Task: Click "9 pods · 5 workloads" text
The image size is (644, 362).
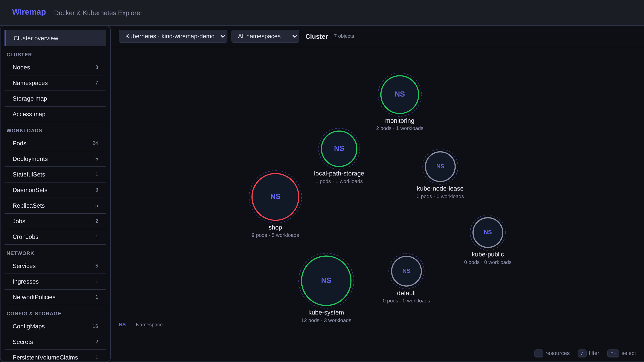Action: (x=275, y=235)
